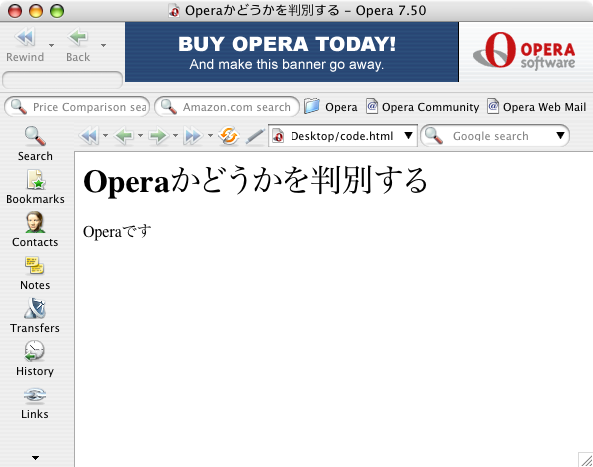
Task: Open the Opera Web Mail bookmark
Action: click(537, 107)
